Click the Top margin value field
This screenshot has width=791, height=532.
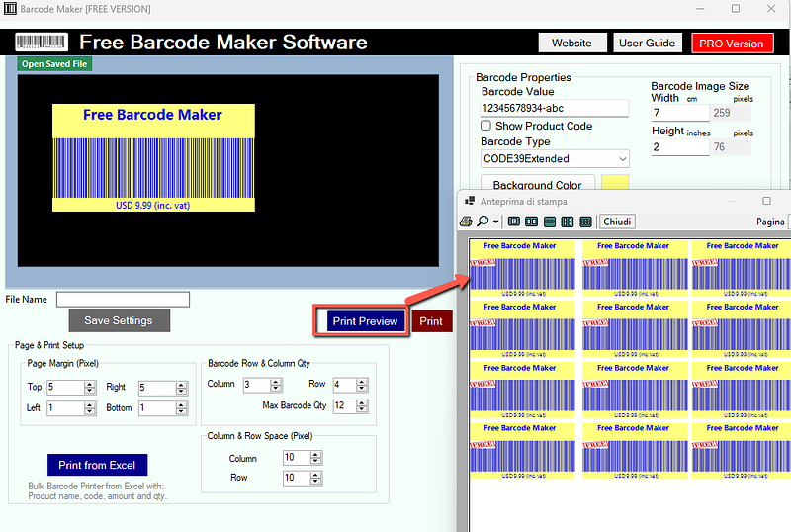(x=66, y=388)
